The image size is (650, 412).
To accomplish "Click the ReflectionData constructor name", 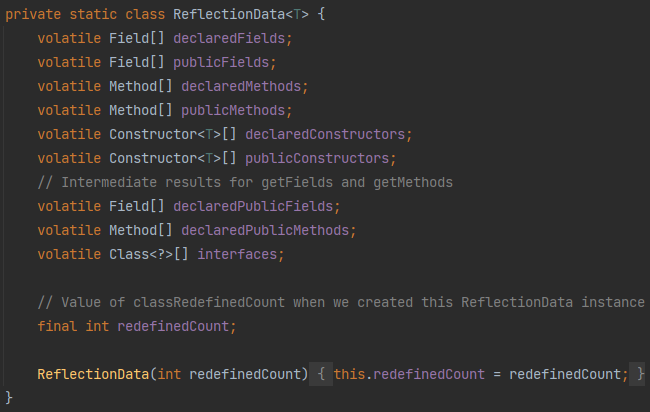I will [94, 374].
